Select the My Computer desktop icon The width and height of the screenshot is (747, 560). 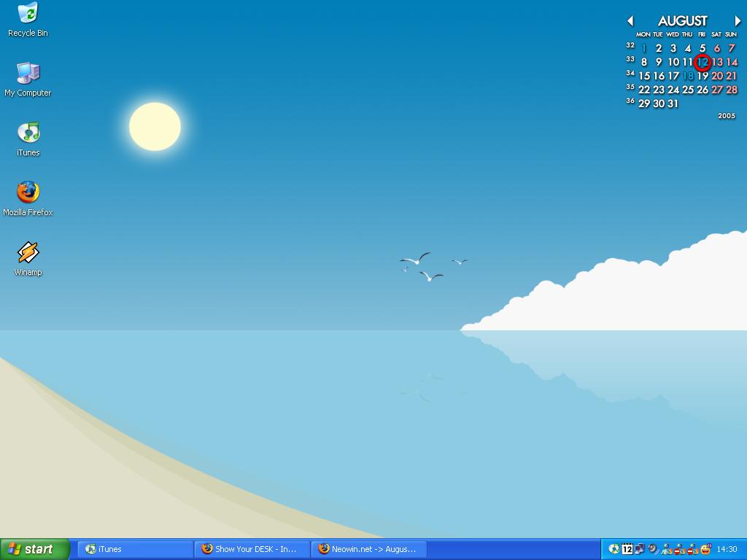[x=28, y=79]
